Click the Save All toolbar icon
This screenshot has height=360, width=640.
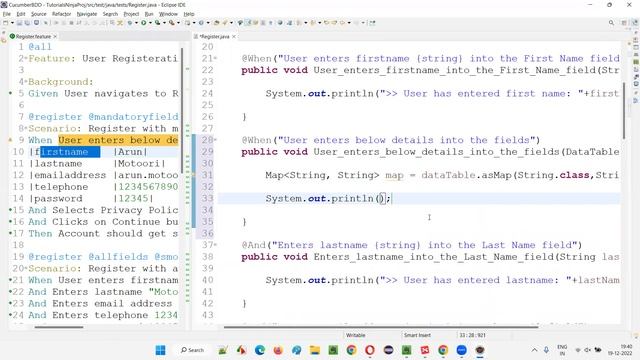tap(27, 23)
